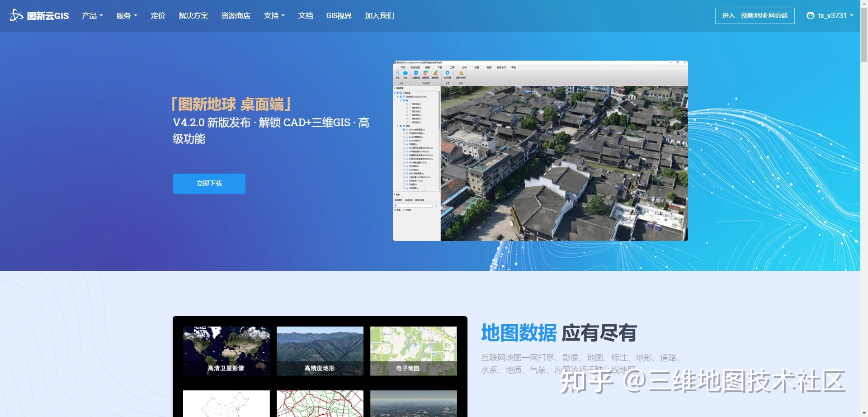This screenshot has height=417, width=868.
Task: Open the 解决方案 menu item
Action: pyautogui.click(x=193, y=16)
